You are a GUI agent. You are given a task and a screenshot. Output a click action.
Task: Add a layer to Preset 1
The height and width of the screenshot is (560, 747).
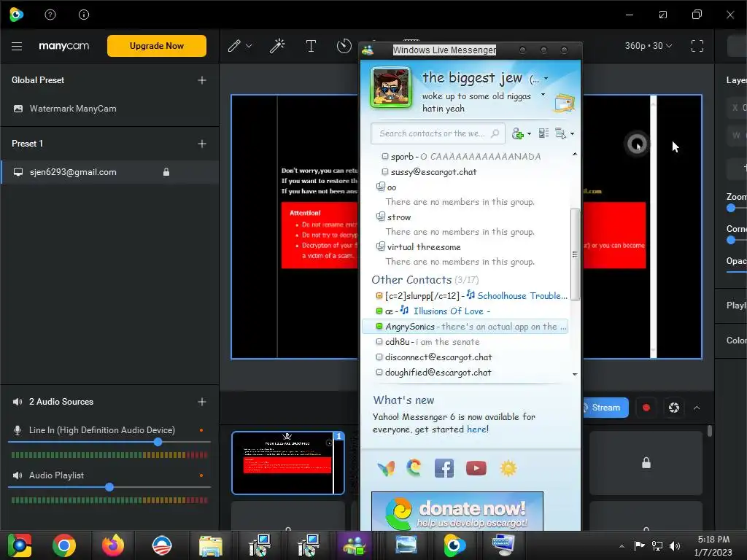click(202, 144)
